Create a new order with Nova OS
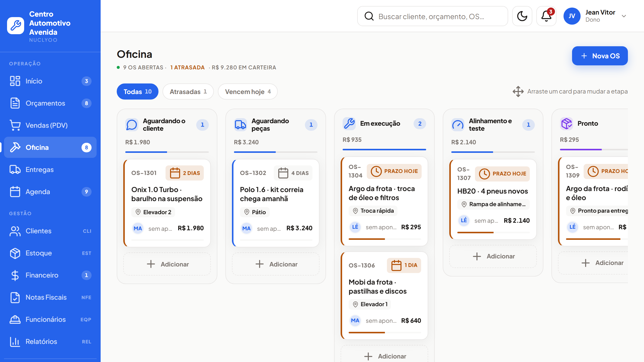 pos(600,56)
